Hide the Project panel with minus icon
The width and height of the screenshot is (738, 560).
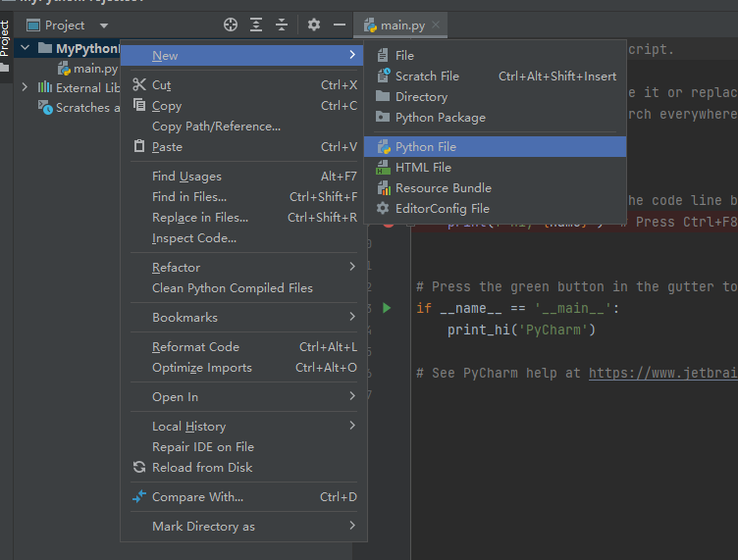pyautogui.click(x=340, y=25)
